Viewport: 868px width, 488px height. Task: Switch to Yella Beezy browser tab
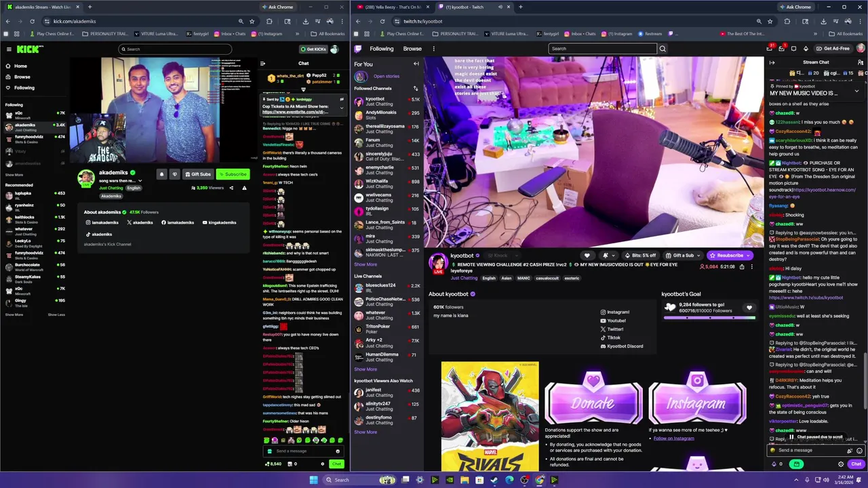[x=393, y=7]
